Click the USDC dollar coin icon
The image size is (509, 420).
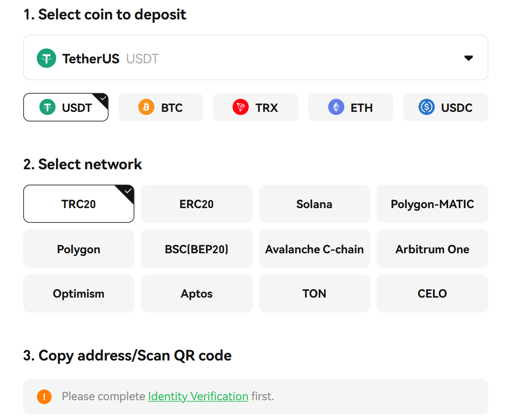[x=427, y=107]
